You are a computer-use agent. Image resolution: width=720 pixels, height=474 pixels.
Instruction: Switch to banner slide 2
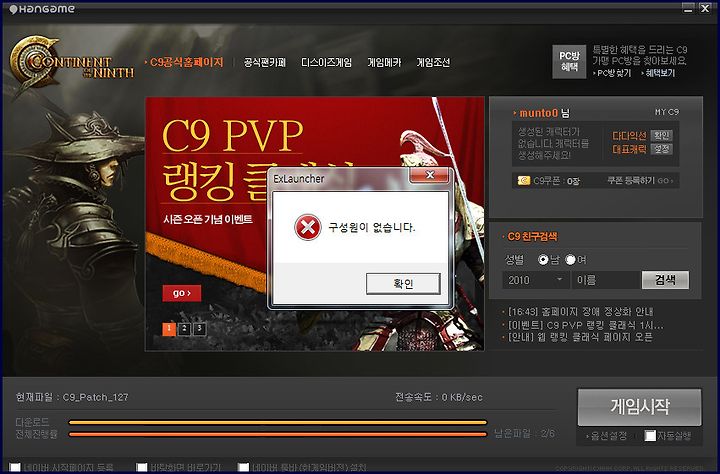(x=184, y=329)
